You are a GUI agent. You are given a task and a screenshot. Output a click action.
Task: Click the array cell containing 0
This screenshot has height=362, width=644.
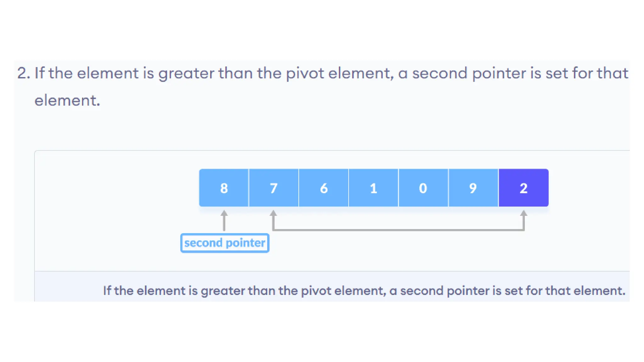[423, 188]
